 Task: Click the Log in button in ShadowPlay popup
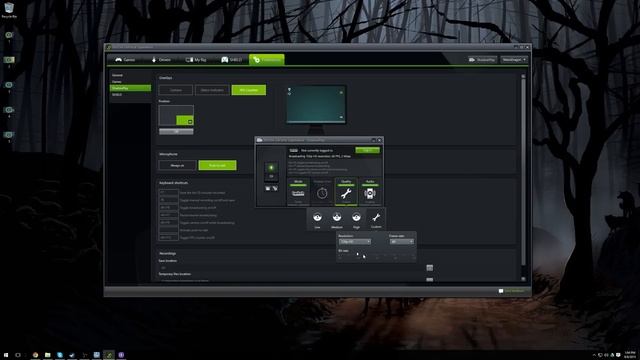click(x=367, y=150)
